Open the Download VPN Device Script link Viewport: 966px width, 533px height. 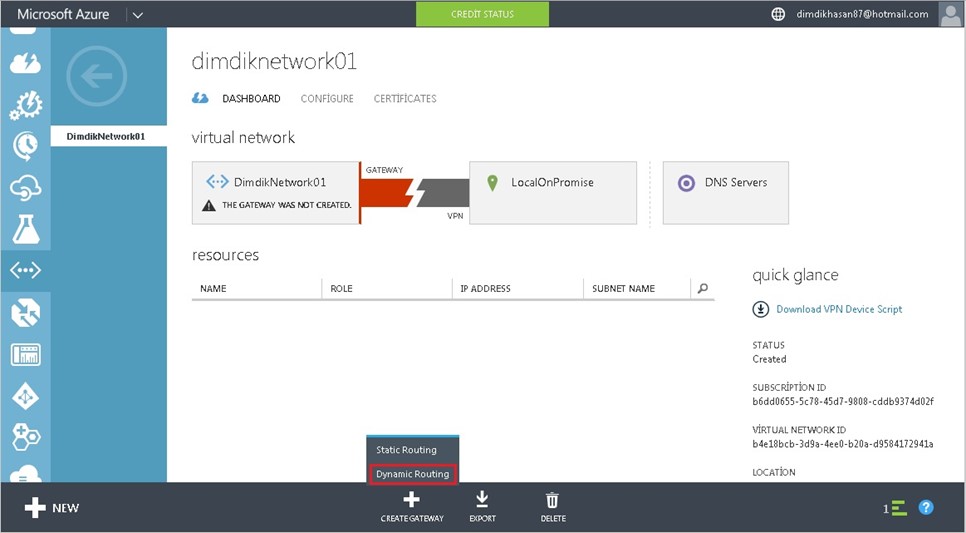coord(838,309)
